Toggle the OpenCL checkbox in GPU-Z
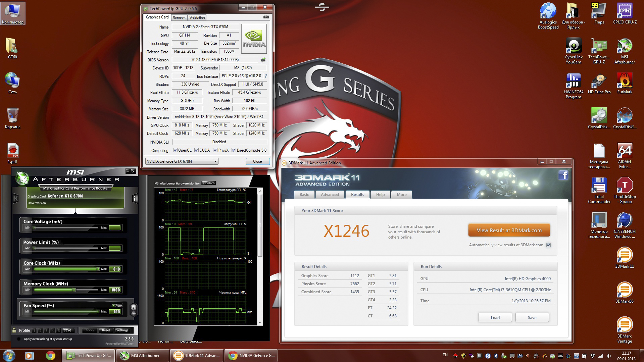The width and height of the screenshot is (644, 362). pos(175,150)
